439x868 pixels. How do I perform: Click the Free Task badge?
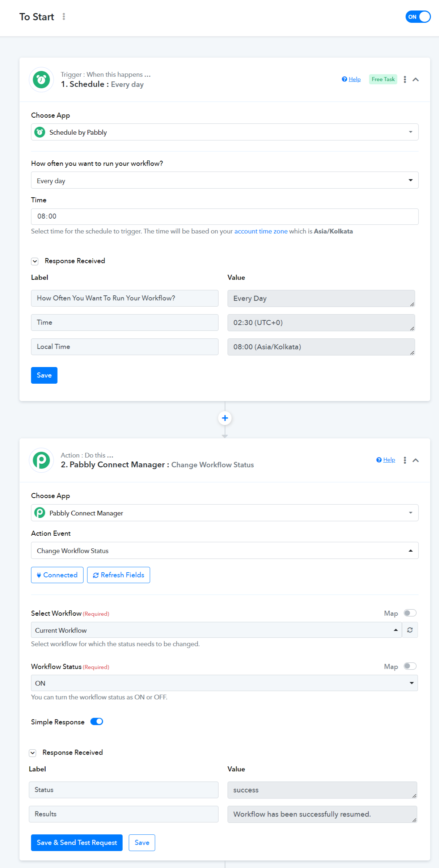point(383,79)
